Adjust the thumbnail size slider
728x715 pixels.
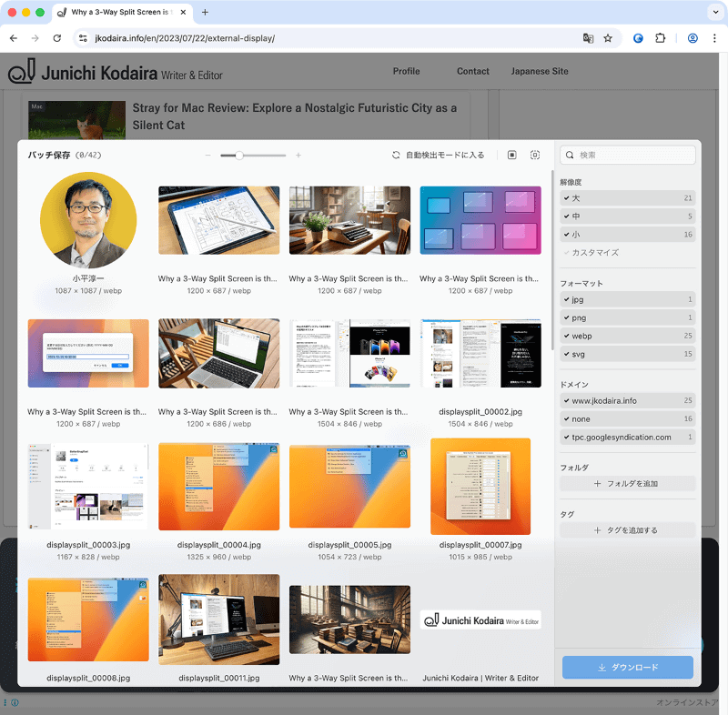240,155
